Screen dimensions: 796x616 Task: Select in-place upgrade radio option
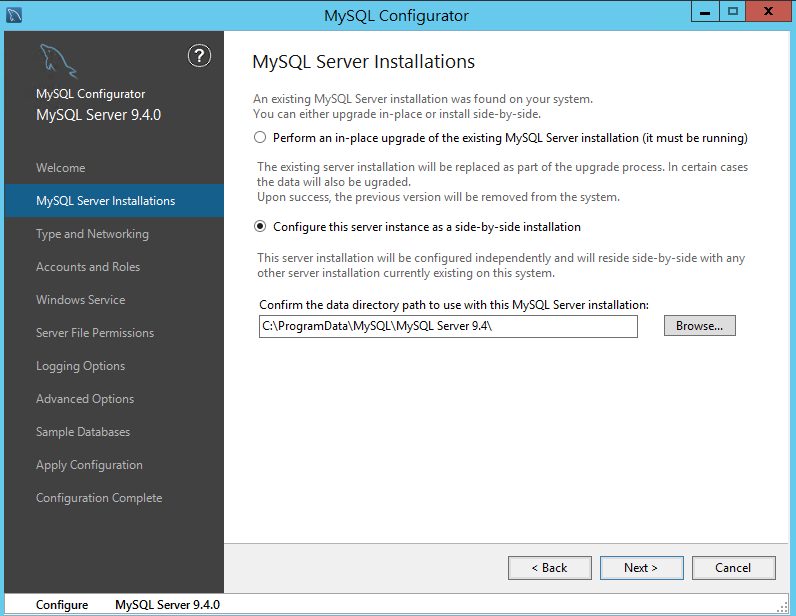(260, 138)
